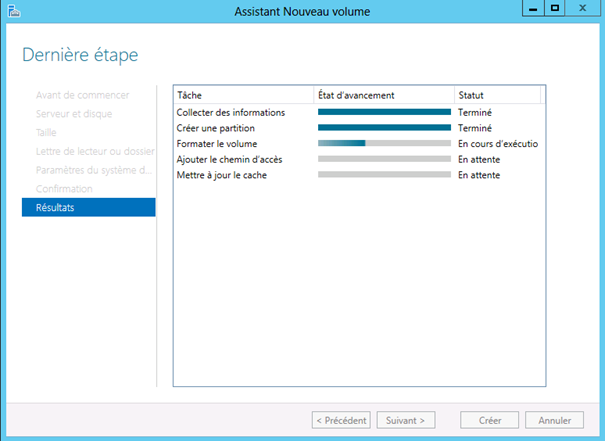Click the wizard icon in the title bar

(11, 10)
